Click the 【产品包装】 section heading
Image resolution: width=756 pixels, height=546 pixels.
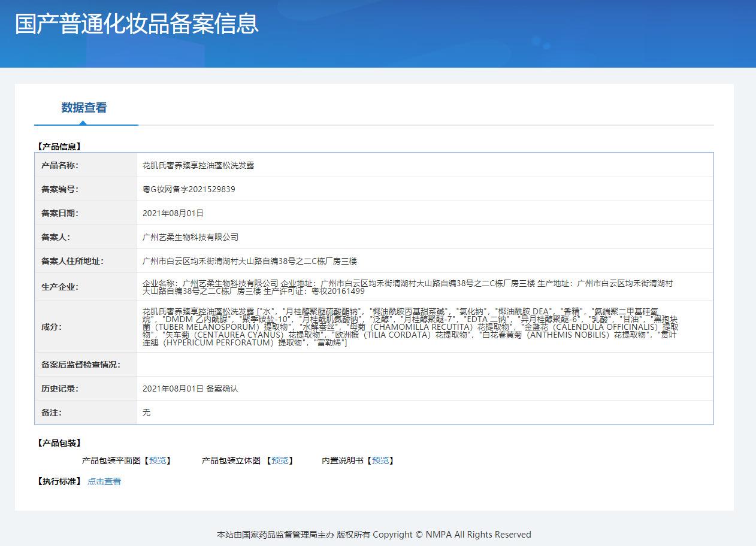pyautogui.click(x=59, y=443)
